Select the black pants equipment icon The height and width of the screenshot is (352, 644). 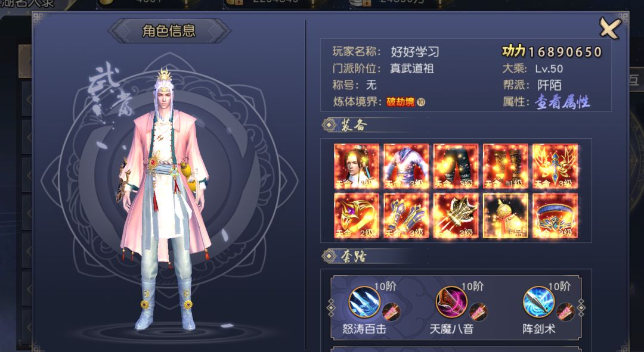[456, 166]
